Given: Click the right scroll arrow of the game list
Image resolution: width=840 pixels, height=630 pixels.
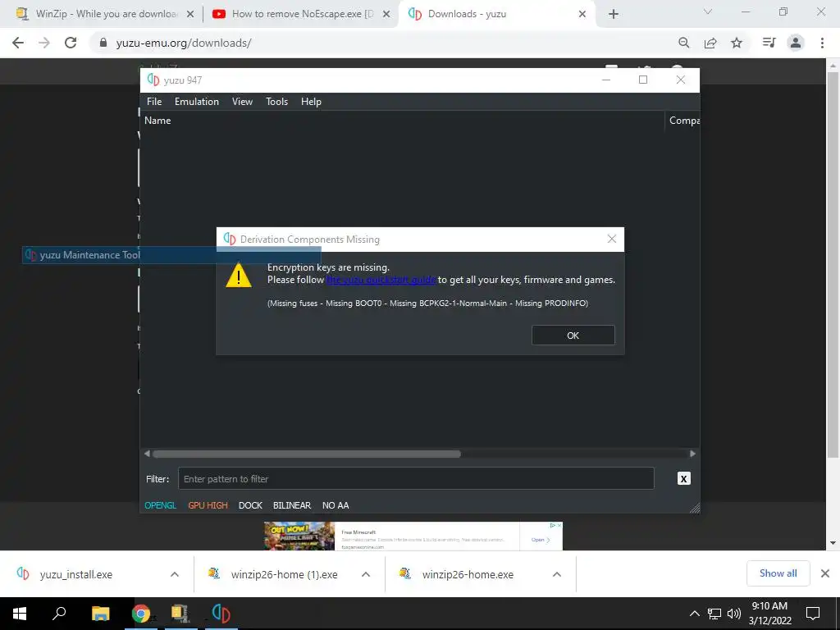Looking at the screenshot, I should pyautogui.click(x=692, y=454).
